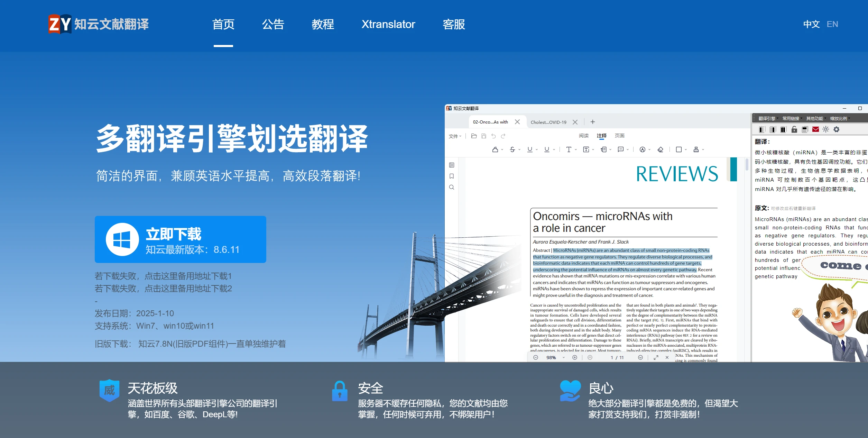Open the Xtranslator menu item
Viewport: 868px width, 438px height.
(x=388, y=24)
